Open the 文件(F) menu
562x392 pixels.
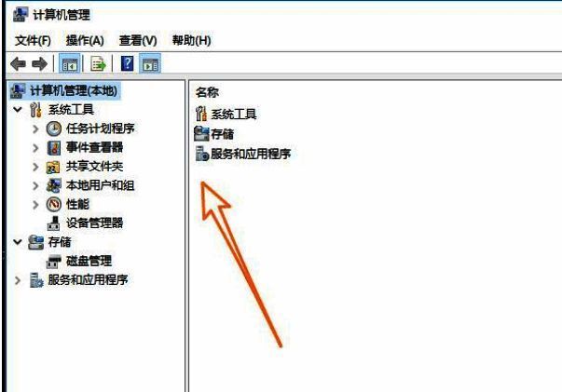click(33, 40)
